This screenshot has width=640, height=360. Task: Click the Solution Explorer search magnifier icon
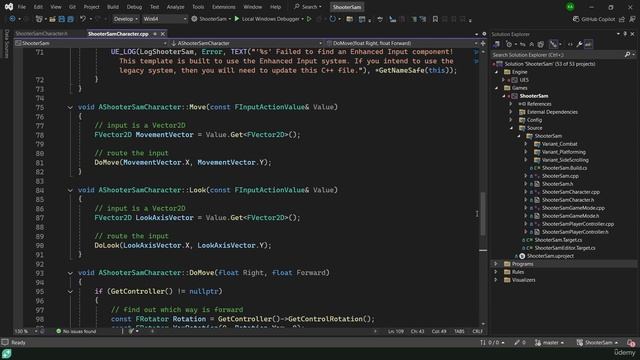[627, 55]
